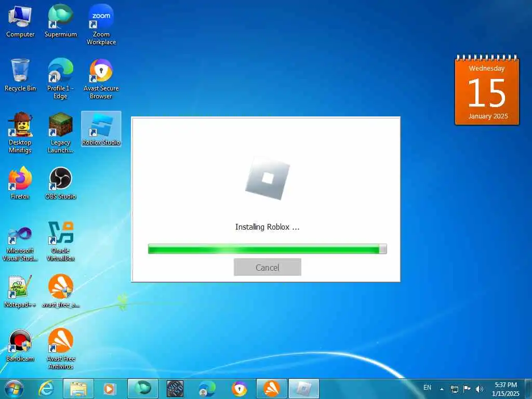
Task: Click the Roblox logo in the installer
Action: pyautogui.click(x=268, y=179)
